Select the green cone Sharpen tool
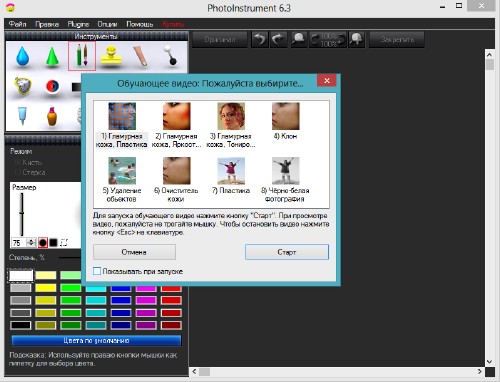500x382 pixels. (52, 56)
